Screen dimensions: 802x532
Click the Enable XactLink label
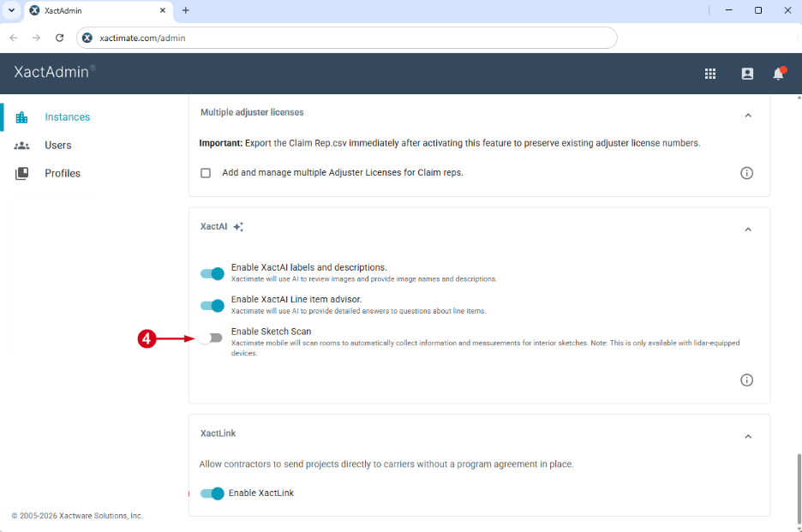[x=260, y=493]
